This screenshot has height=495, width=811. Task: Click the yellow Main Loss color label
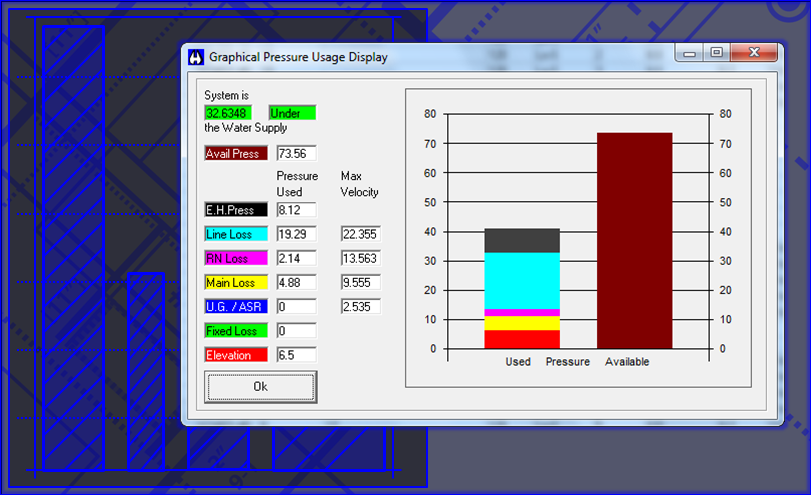(x=235, y=282)
